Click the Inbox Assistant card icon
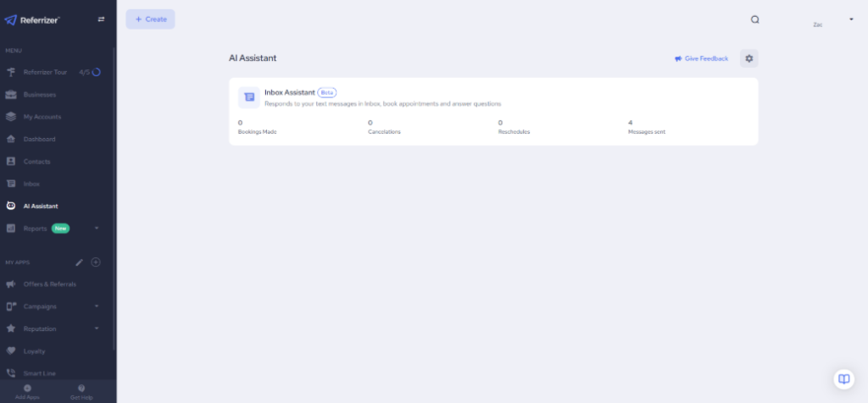The height and width of the screenshot is (403, 868). 248,97
